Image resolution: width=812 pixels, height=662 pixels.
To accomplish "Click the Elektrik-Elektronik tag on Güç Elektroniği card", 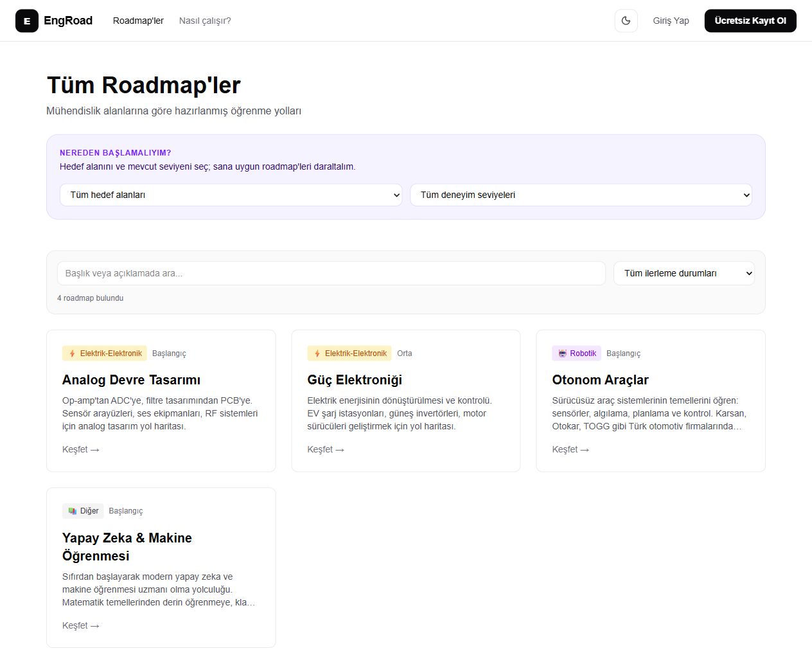I will point(349,353).
